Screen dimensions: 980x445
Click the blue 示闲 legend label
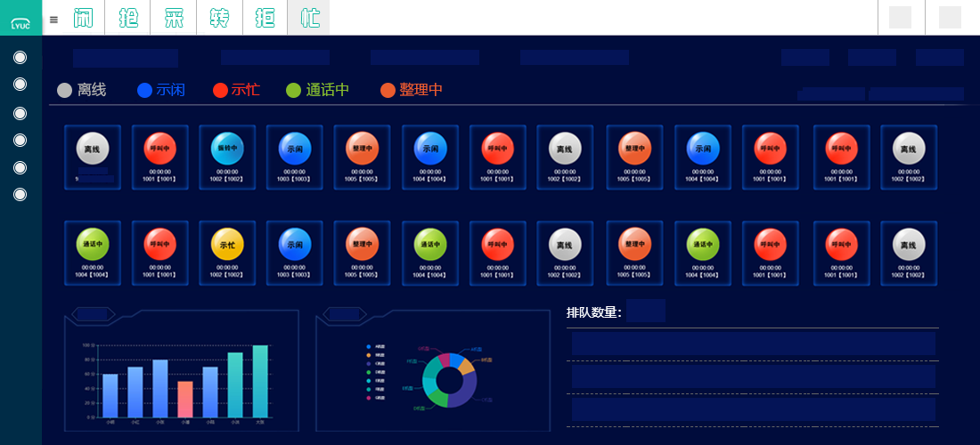pyautogui.click(x=170, y=90)
